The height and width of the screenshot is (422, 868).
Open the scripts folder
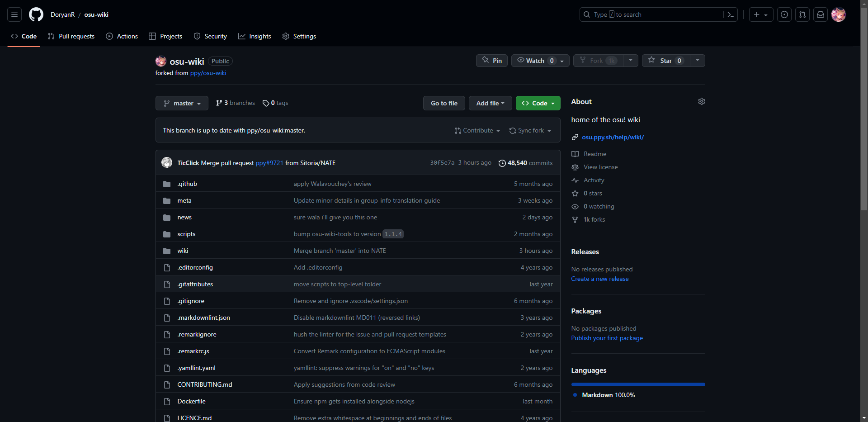[x=186, y=234]
